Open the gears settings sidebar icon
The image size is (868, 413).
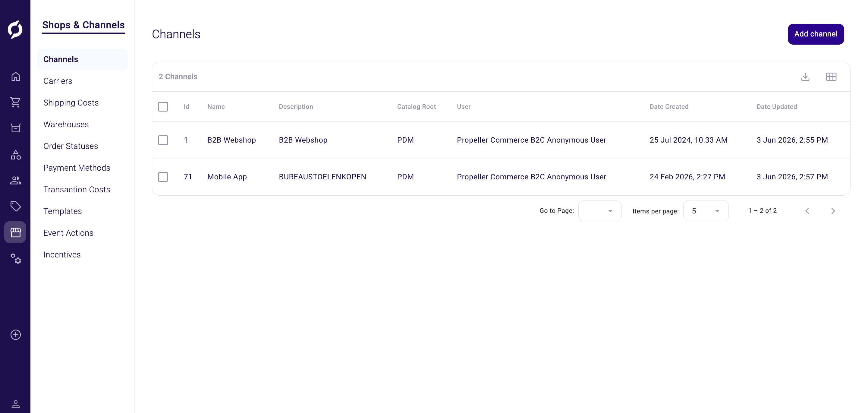tap(15, 259)
